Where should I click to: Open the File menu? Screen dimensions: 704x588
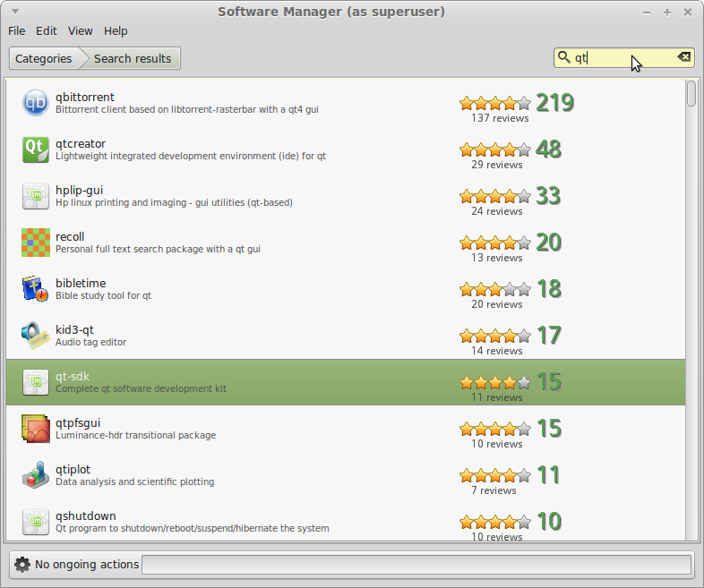point(17,31)
